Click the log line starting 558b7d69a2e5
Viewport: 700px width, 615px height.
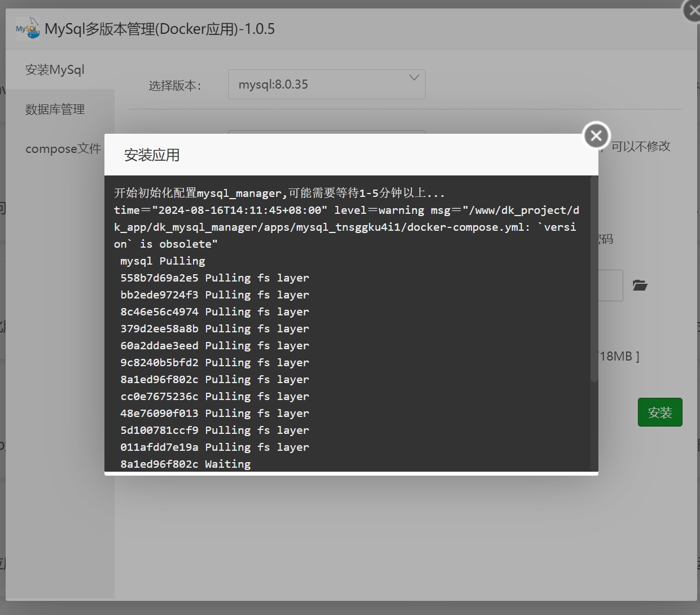(215, 278)
